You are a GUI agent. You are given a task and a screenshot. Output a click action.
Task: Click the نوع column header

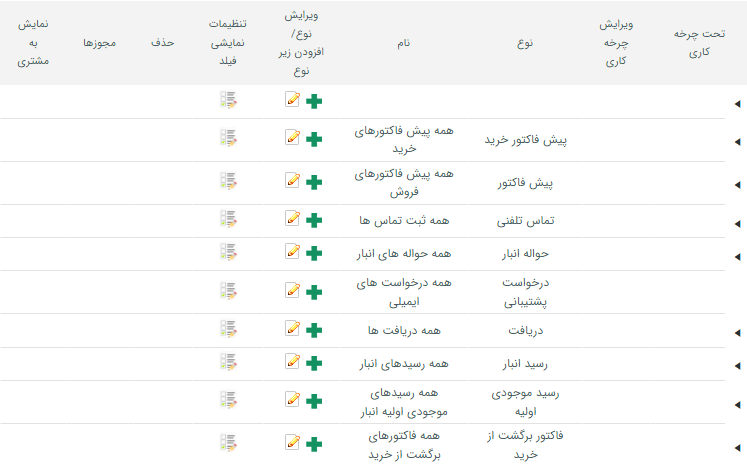[526, 43]
